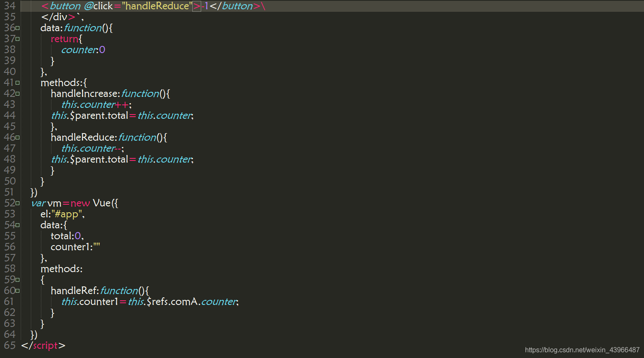Click the 'button' opening tag name on line 34
This screenshot has width=644, height=358.
coord(65,6)
